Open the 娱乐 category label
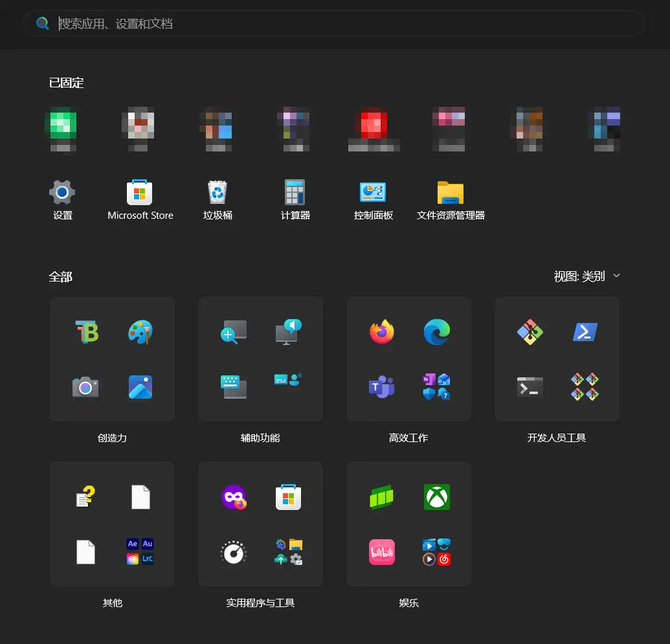Image resolution: width=670 pixels, height=644 pixels. click(408, 603)
